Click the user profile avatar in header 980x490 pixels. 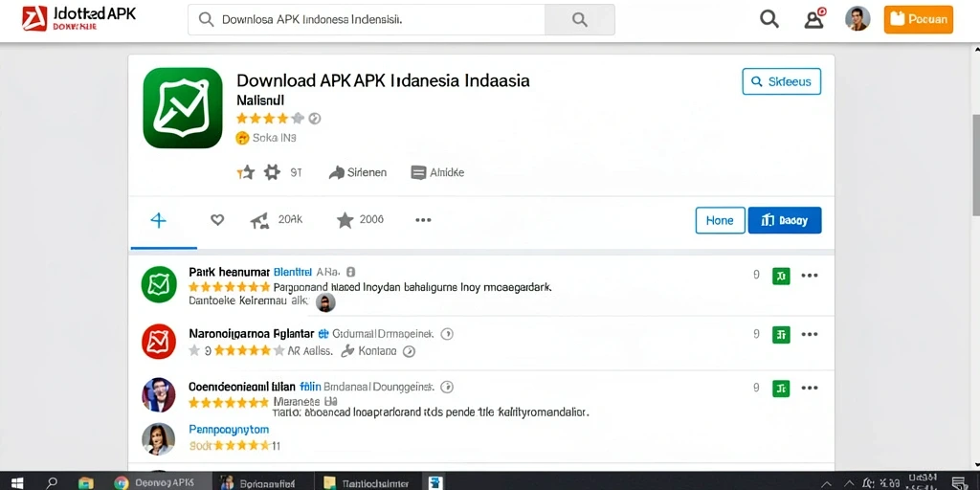[857, 19]
